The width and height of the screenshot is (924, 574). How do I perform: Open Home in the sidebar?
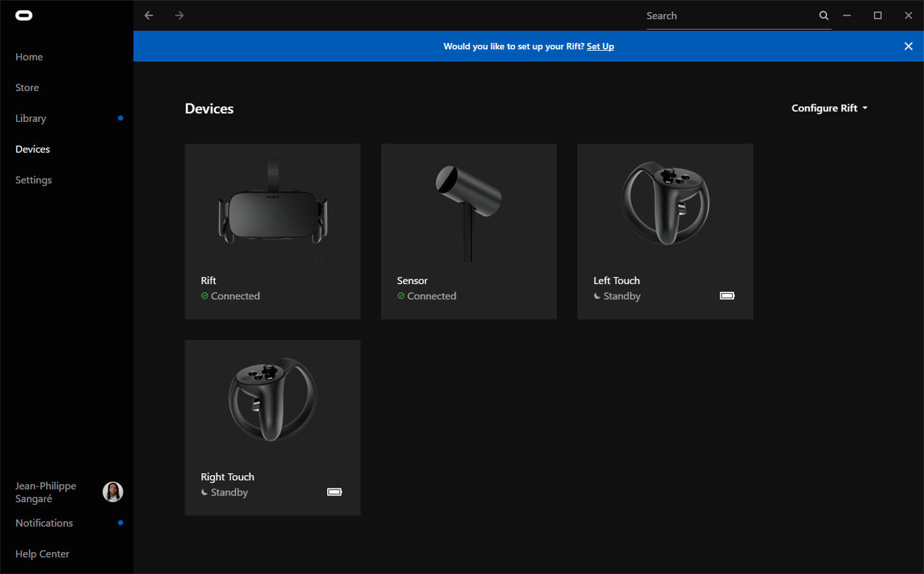click(29, 57)
